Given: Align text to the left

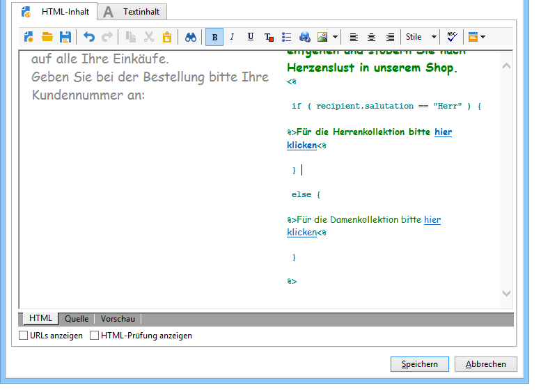Looking at the screenshot, I should 354,37.
